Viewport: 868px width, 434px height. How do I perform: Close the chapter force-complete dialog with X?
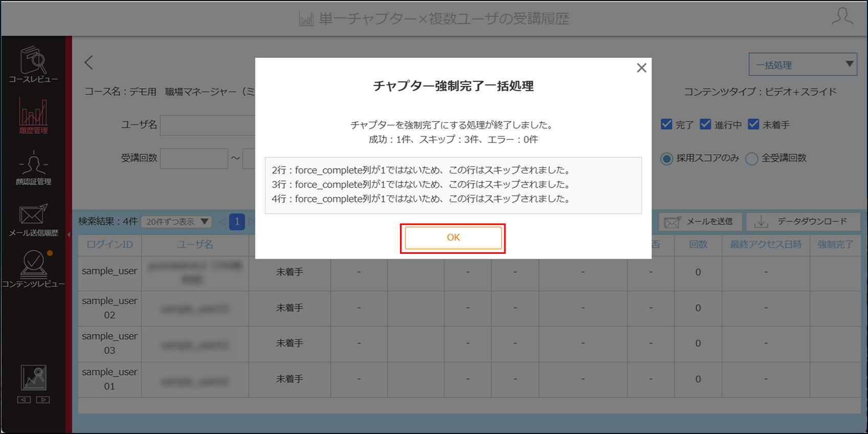641,68
